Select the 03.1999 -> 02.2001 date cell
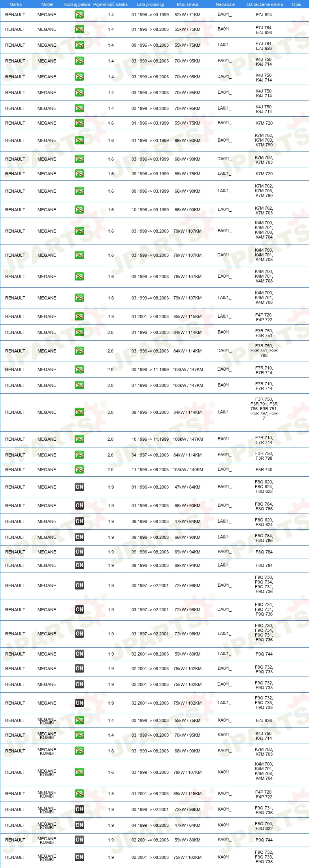The height and width of the screenshot is (868, 309). pyautogui.click(x=150, y=809)
